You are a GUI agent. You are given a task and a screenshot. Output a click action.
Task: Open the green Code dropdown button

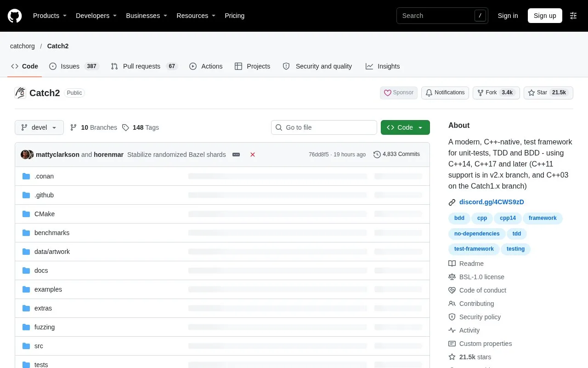coord(405,127)
